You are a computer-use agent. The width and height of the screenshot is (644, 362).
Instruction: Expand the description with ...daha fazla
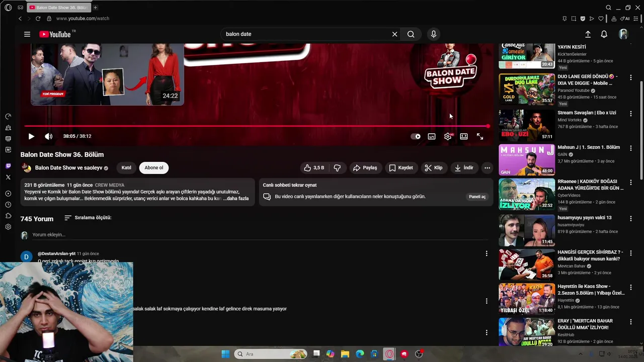click(236, 199)
